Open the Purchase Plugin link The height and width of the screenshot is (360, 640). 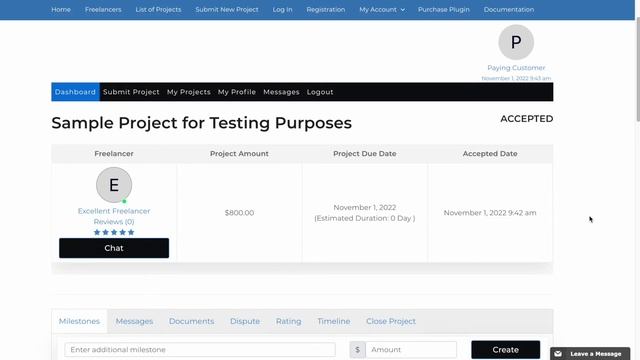(x=443, y=9)
